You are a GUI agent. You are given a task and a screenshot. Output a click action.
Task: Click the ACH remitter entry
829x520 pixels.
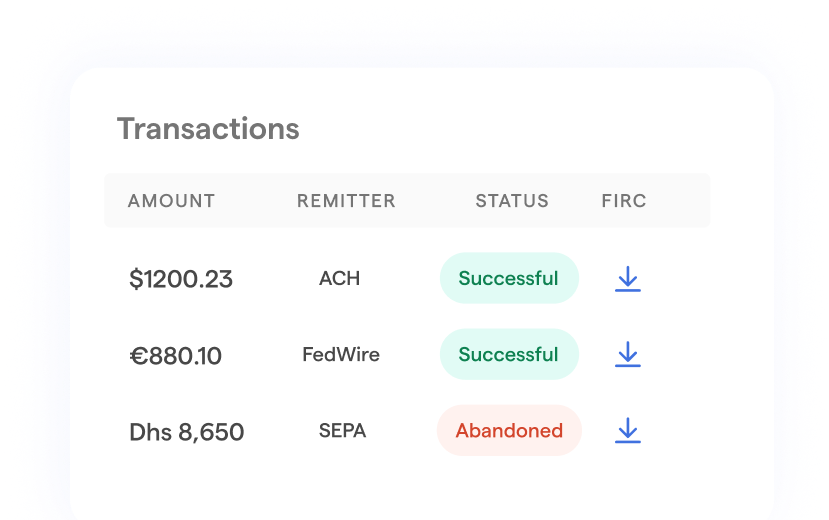pos(339,278)
